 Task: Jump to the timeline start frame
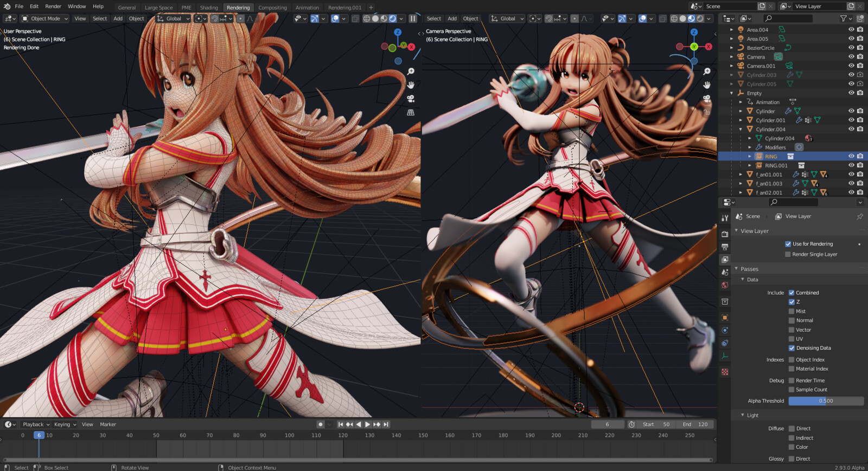[341, 424]
